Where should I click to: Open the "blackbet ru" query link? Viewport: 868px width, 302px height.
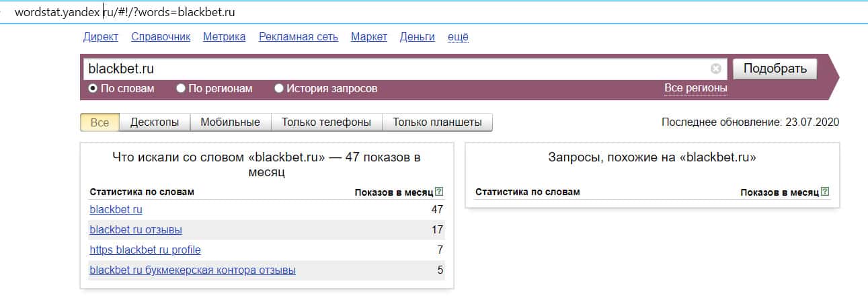116,209
